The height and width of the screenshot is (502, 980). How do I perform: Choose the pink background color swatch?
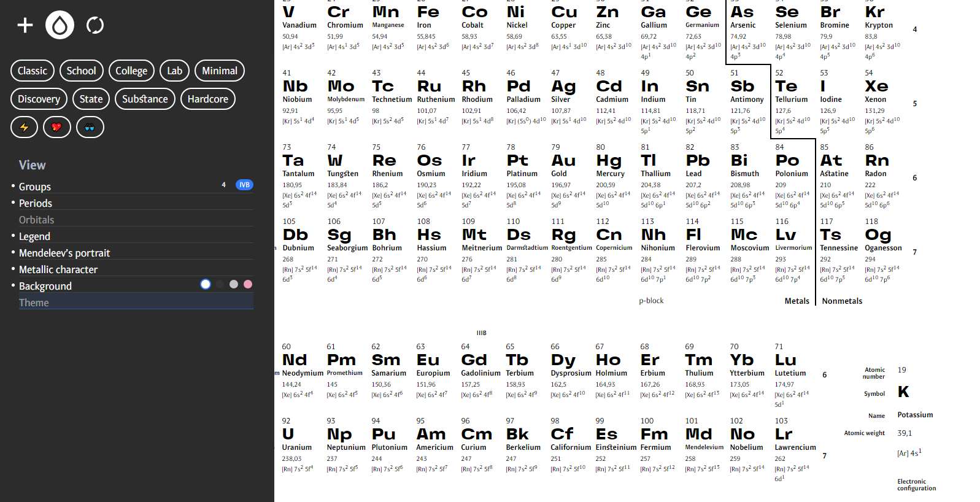[248, 284]
